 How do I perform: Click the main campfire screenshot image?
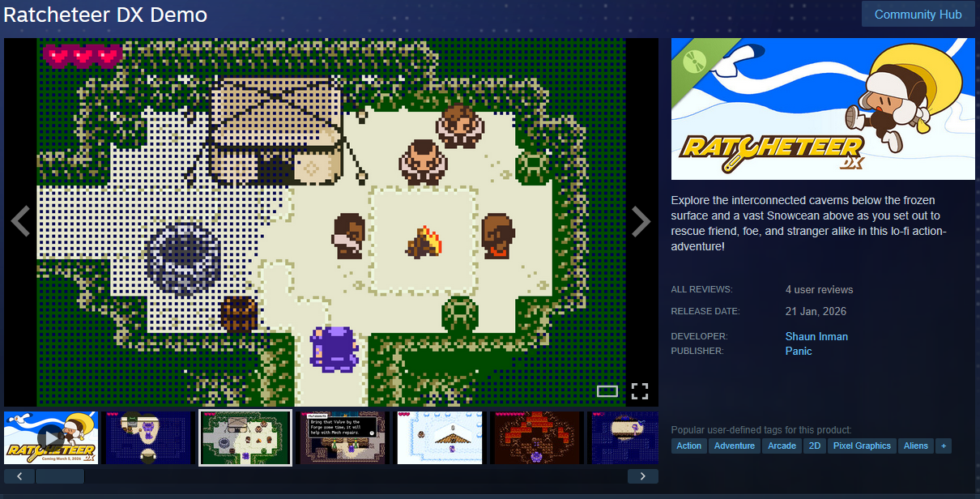[331, 222]
